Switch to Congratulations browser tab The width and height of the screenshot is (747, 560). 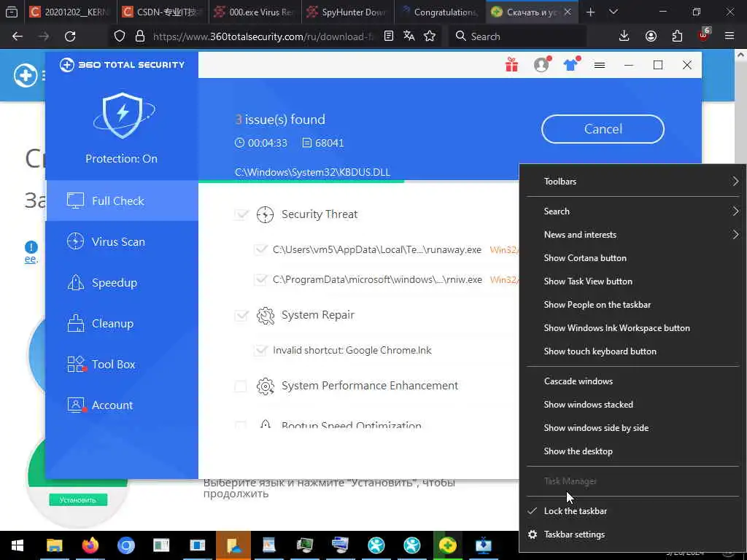point(440,12)
